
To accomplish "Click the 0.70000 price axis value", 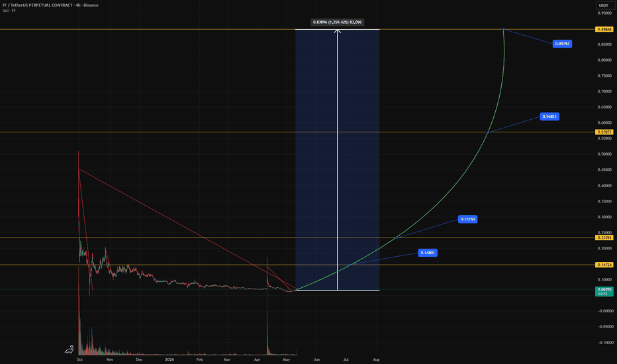I will pyautogui.click(x=604, y=91).
